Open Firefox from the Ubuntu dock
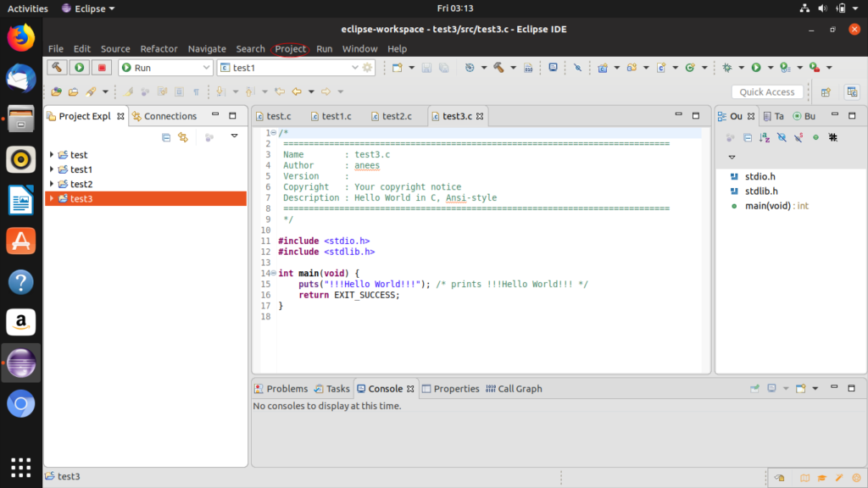868x488 pixels. point(21,38)
